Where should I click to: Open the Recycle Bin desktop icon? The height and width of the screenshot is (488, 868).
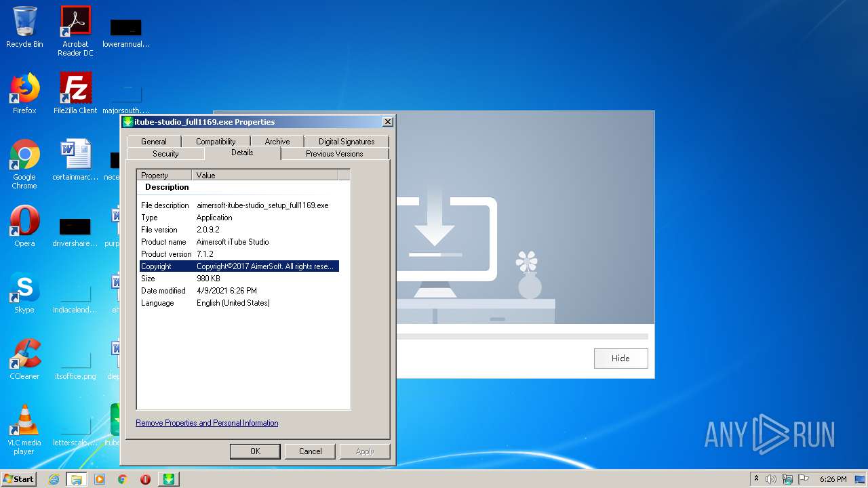(x=24, y=27)
